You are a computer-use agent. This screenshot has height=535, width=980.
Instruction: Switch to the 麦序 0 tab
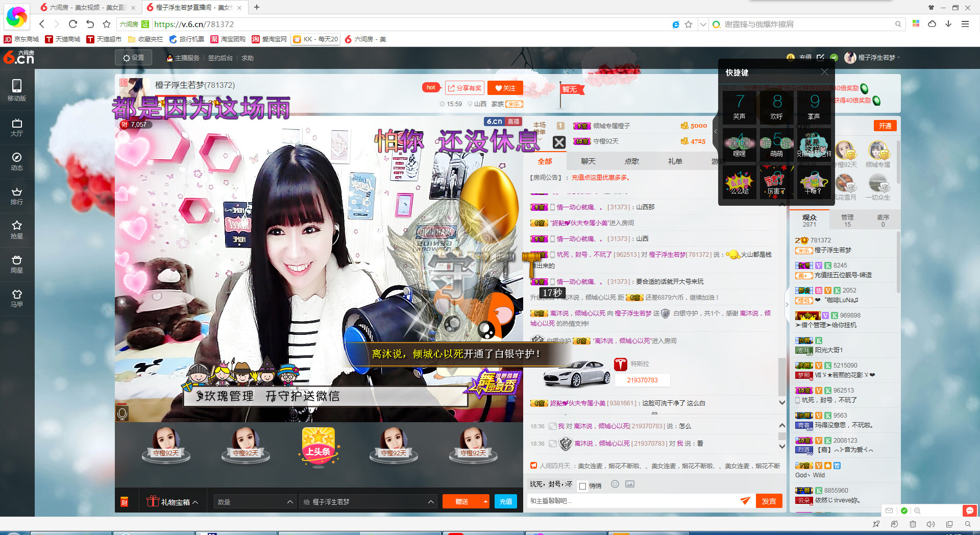883,221
